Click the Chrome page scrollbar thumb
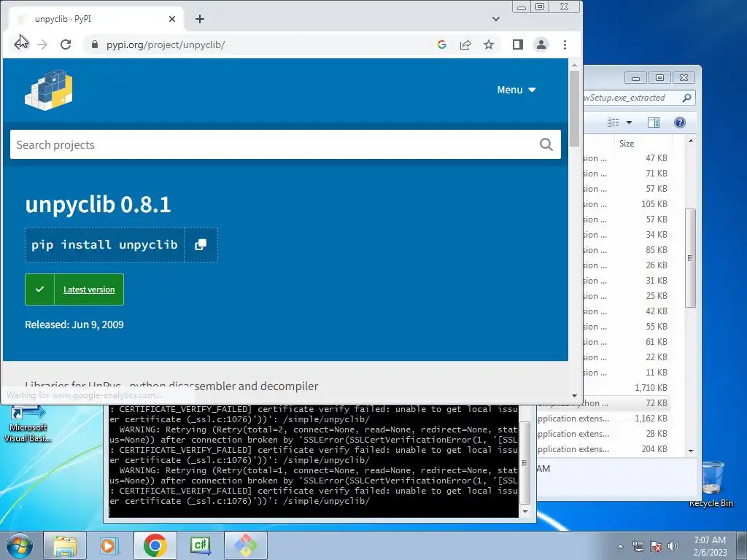This screenshot has width=747, height=560. pos(575,109)
